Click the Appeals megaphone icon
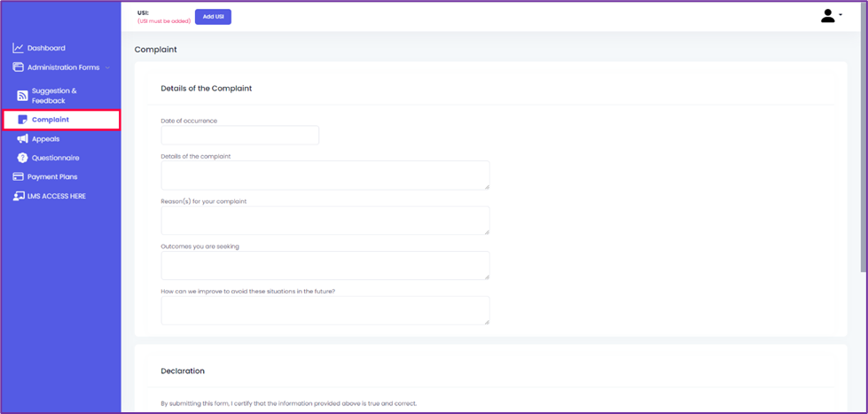Screen dimensions: 868x414 [22, 139]
